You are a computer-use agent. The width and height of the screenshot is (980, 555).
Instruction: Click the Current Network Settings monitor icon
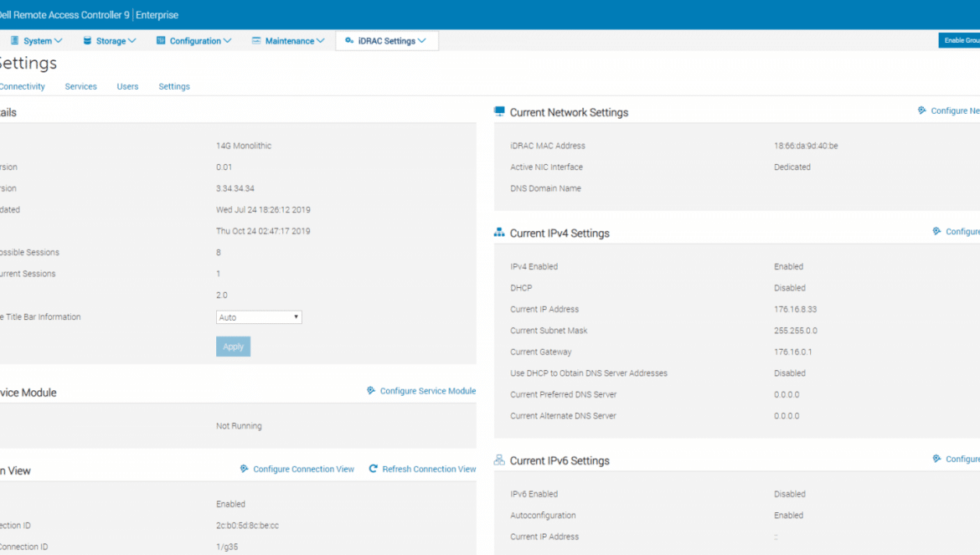pyautogui.click(x=499, y=111)
